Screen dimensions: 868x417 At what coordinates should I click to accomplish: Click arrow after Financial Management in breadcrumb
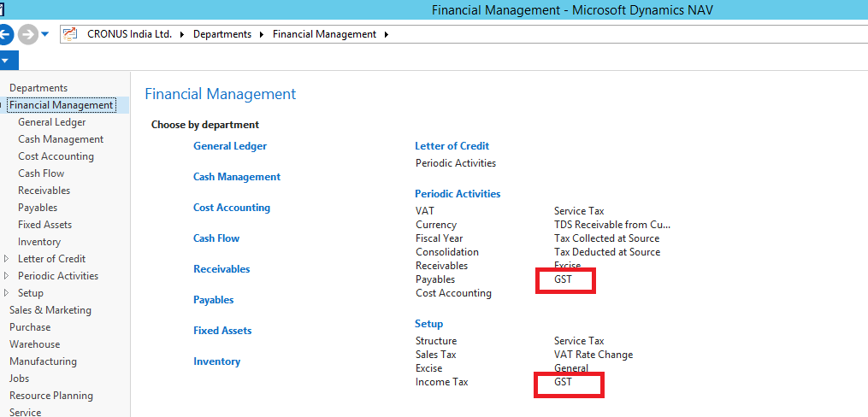387,34
